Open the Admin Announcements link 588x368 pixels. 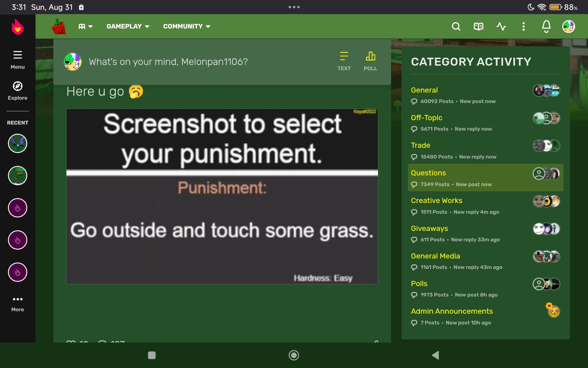coord(452,311)
